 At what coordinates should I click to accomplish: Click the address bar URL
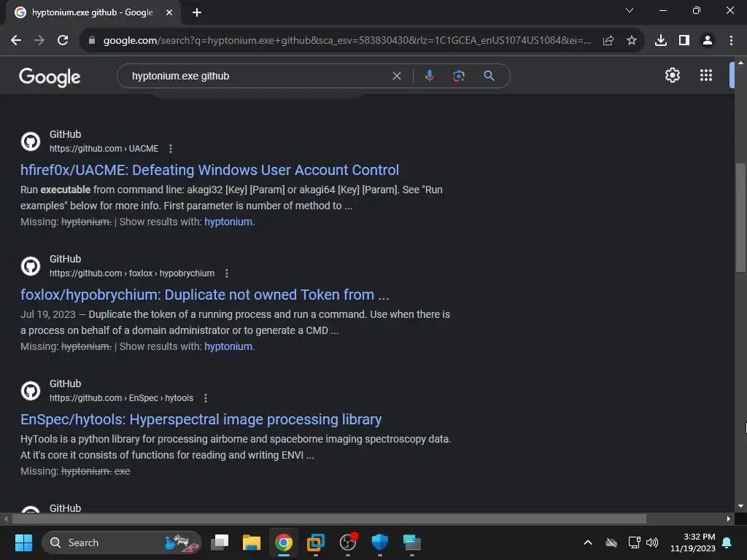click(x=347, y=41)
